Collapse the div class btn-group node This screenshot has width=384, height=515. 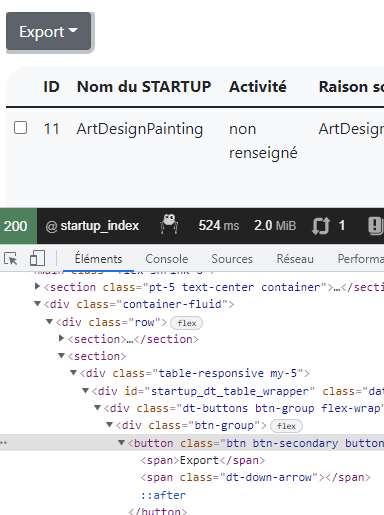(x=109, y=424)
